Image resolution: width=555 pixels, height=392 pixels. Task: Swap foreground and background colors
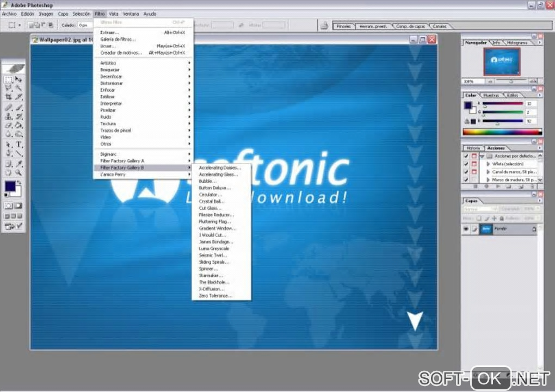point(19,183)
